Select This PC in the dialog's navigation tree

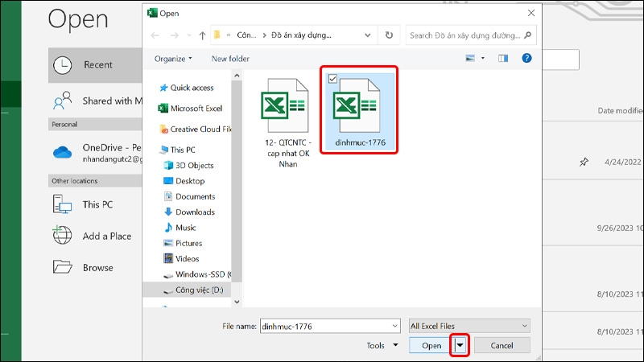pos(177,150)
